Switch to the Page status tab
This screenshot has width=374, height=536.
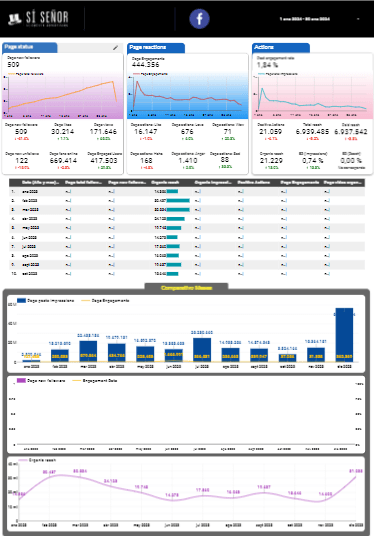click(29, 47)
